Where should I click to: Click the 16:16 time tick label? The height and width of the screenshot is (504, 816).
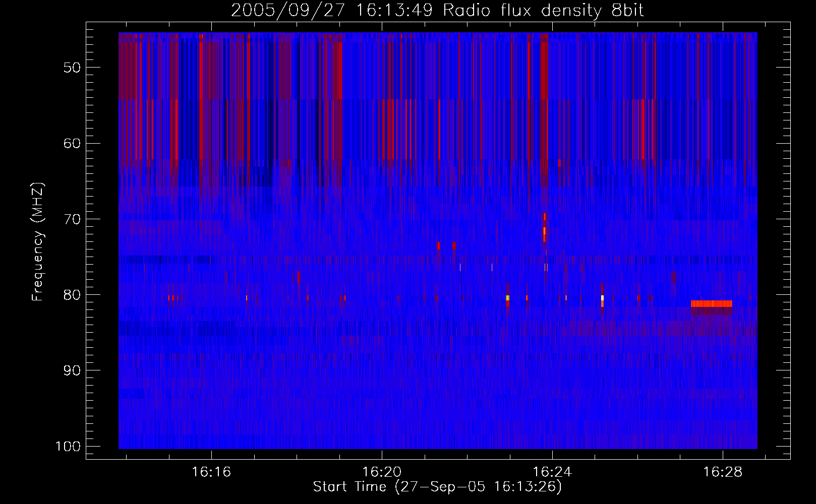coord(211,472)
